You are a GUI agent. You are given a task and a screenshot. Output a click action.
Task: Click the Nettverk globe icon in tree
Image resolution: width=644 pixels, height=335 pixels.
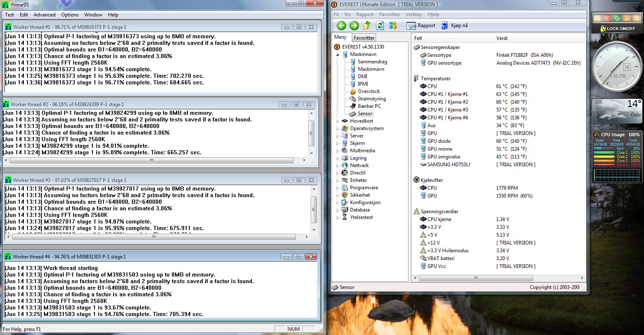tap(345, 165)
